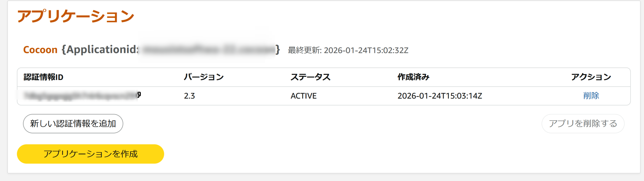This screenshot has height=181, width=644.
Task: Click the ACTIVE status cell
Action: 303,96
